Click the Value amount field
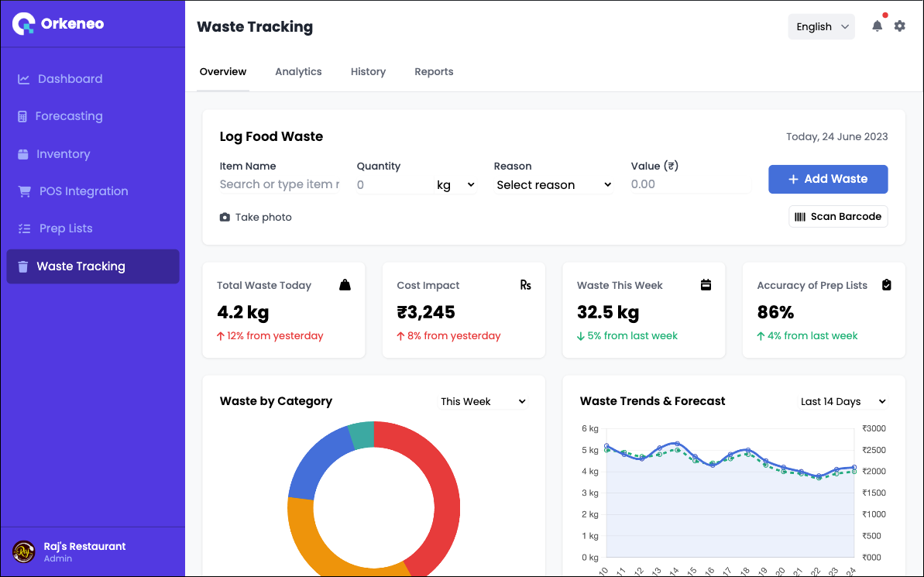The width and height of the screenshot is (924, 577). pos(691,184)
